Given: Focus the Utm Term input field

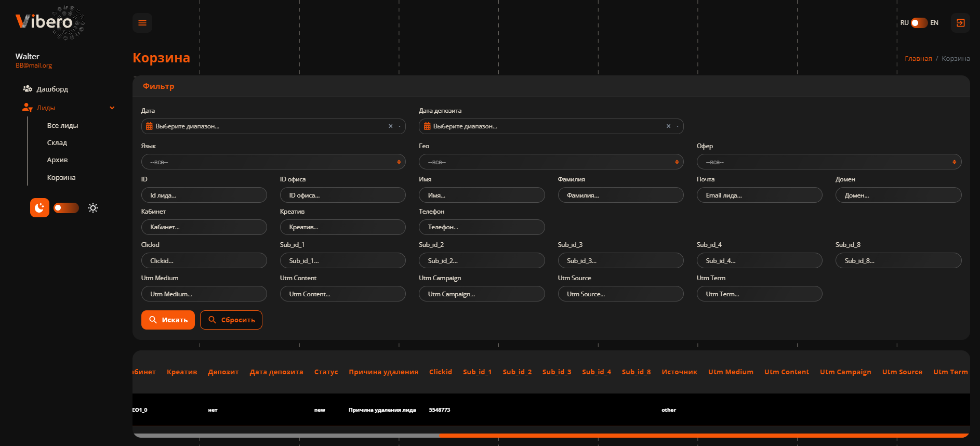Looking at the screenshot, I should pyautogui.click(x=759, y=294).
